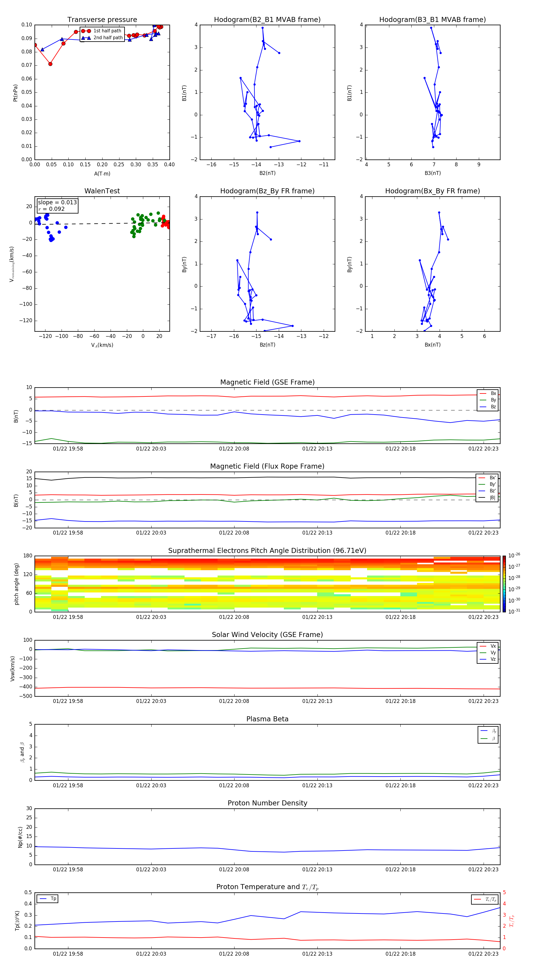
Task: Click the 'Bz(nT)' x-axis label
Action: pos(267,345)
